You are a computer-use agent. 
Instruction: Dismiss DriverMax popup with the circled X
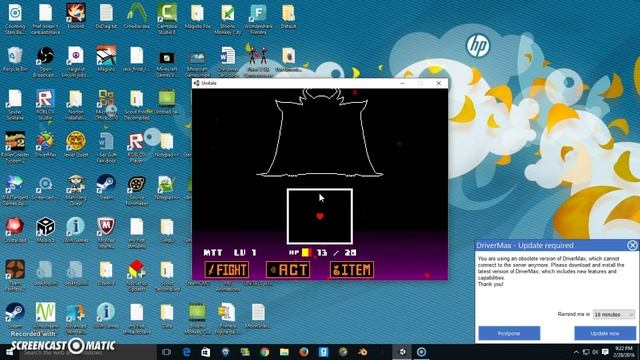(632, 245)
